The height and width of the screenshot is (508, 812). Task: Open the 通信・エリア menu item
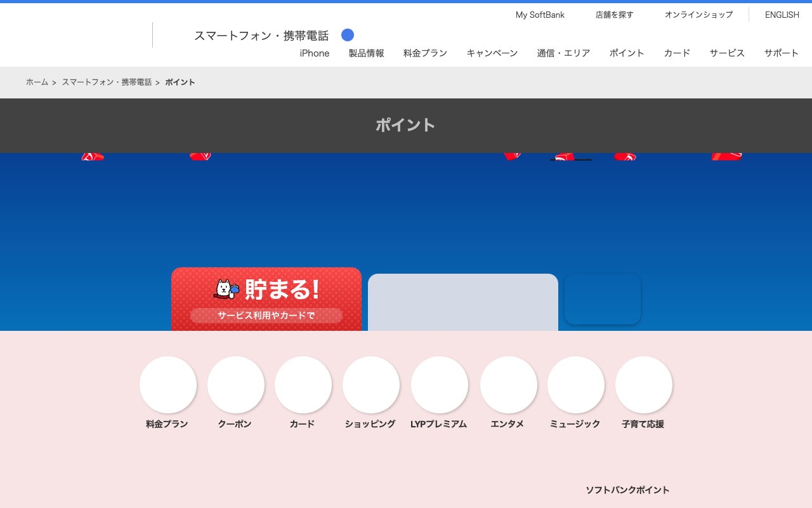coord(564,53)
